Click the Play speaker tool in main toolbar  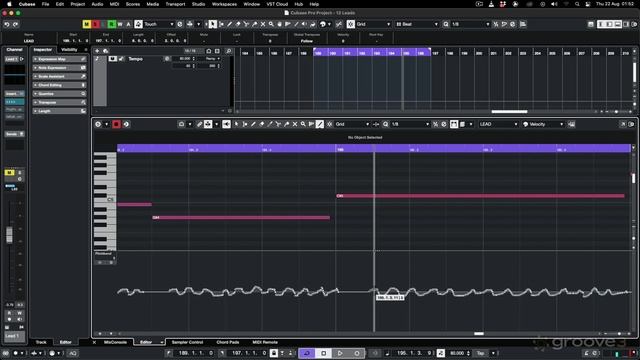[x=304, y=24]
